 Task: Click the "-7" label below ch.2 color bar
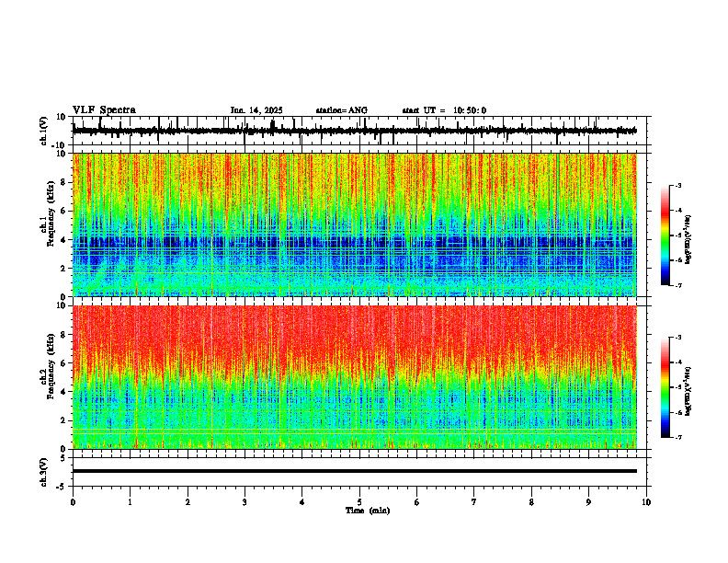tap(678, 438)
